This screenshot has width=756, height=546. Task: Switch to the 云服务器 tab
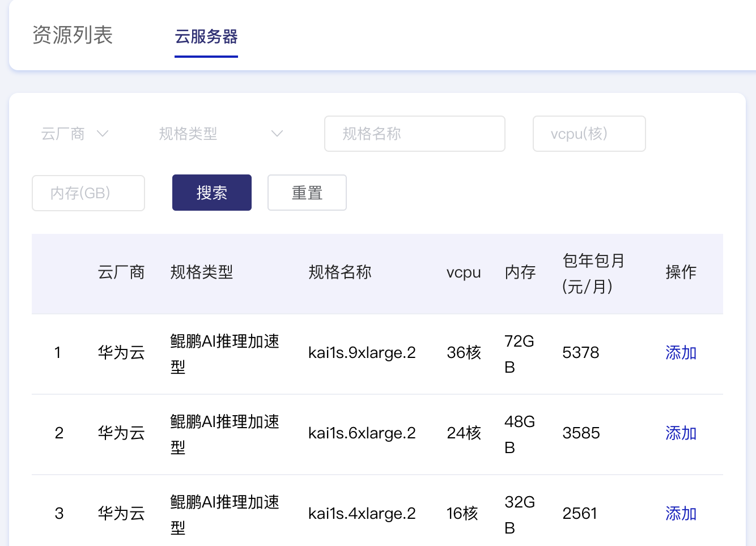click(x=206, y=37)
